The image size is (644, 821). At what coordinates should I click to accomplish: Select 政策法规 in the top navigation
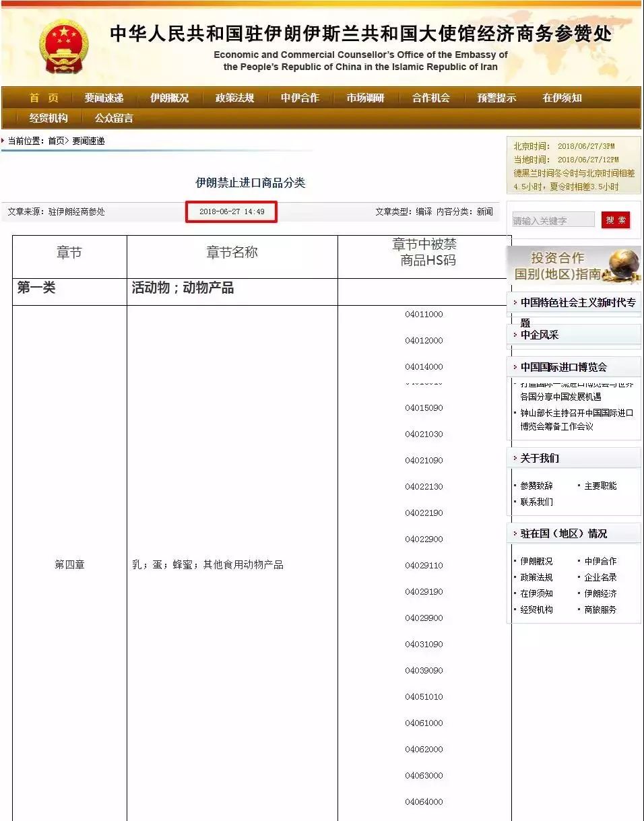[x=234, y=98]
